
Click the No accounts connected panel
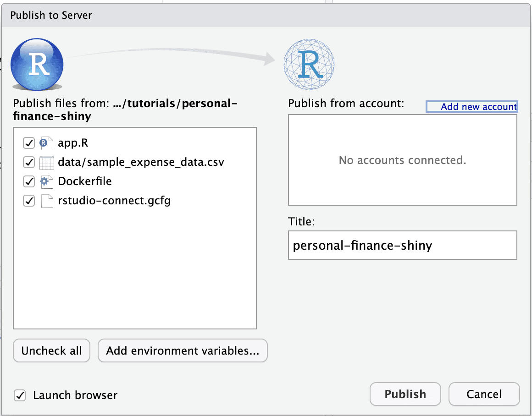(x=402, y=160)
